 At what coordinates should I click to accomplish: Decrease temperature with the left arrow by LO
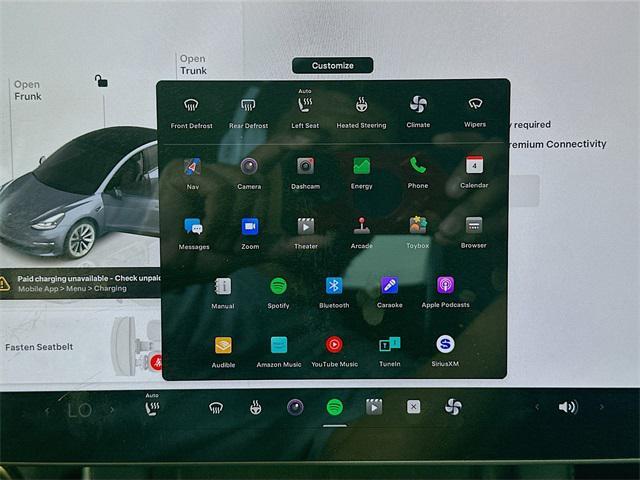(x=48, y=411)
